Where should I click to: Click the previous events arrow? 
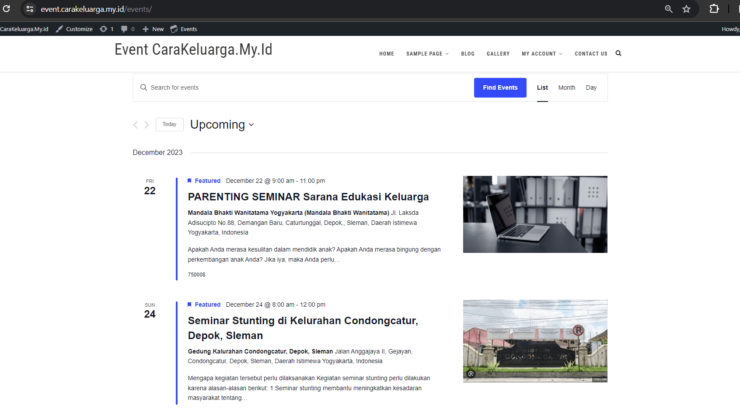tap(135, 125)
